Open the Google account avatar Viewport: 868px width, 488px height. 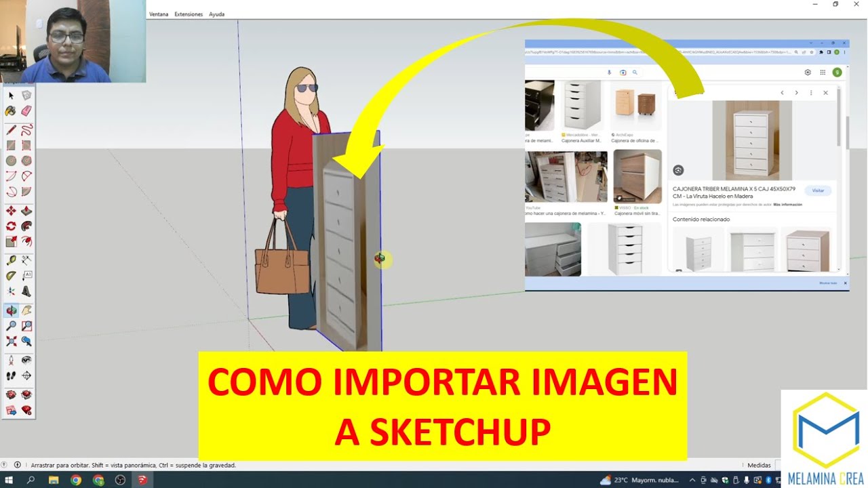click(x=837, y=73)
